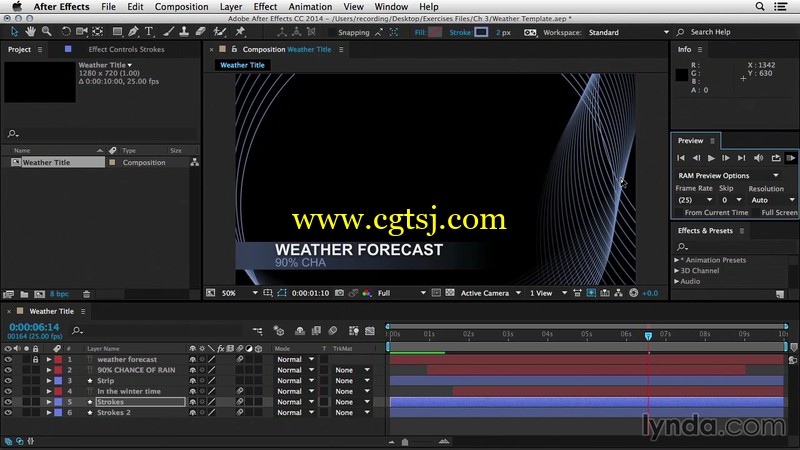Expand the weather forecast layer properties
800x450 pixels.
pyautogui.click(x=48, y=359)
